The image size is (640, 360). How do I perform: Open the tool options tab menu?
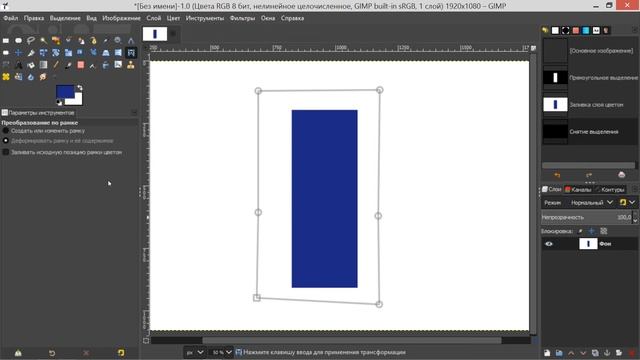coord(134,112)
